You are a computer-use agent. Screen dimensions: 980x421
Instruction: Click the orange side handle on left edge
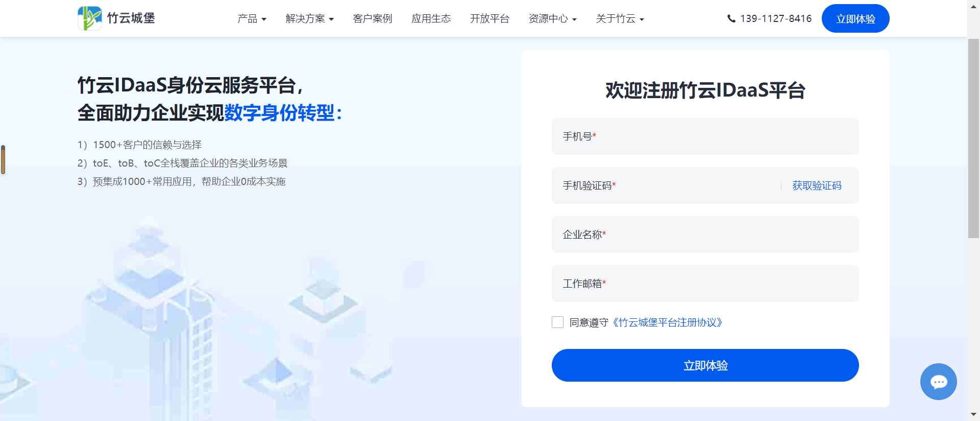pos(3,159)
